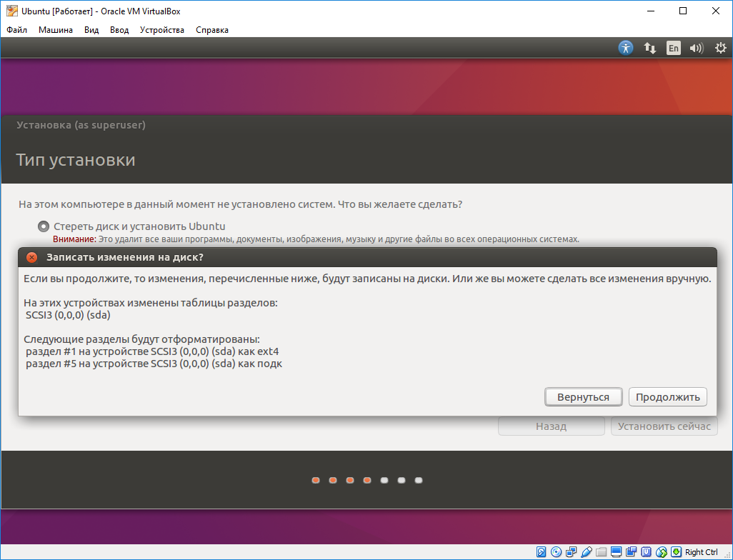The height and width of the screenshot is (560, 733).
Task: Click the 'раздел #5' partition line
Action: point(154,364)
